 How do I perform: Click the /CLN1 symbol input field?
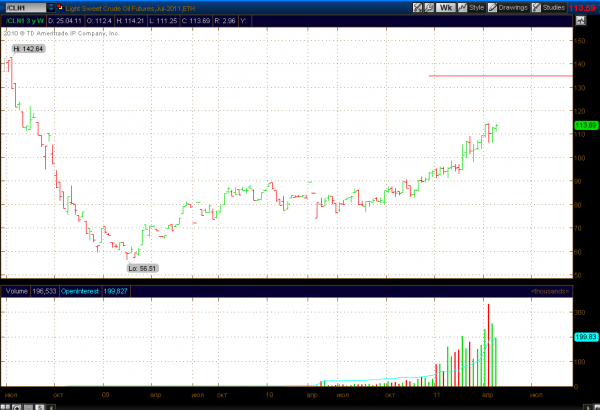click(x=26, y=7)
